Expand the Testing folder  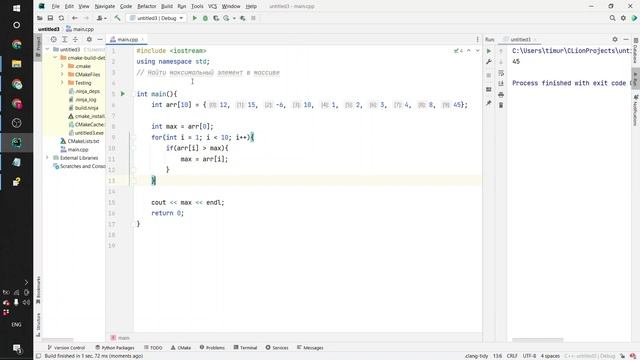(x=62, y=82)
